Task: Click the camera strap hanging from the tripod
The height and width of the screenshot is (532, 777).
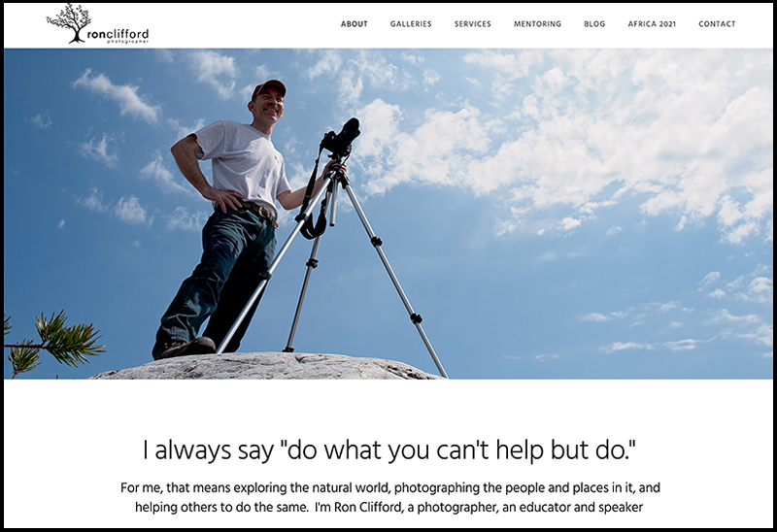Action: pos(313,202)
